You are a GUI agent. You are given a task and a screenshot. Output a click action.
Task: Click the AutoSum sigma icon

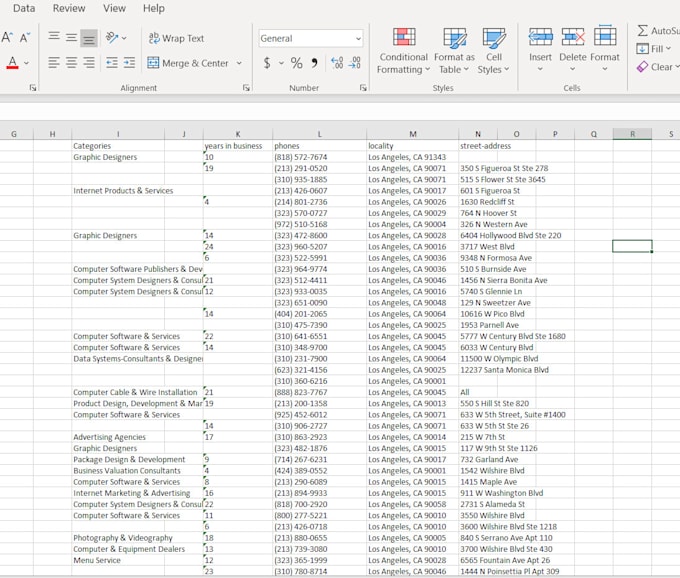642,30
